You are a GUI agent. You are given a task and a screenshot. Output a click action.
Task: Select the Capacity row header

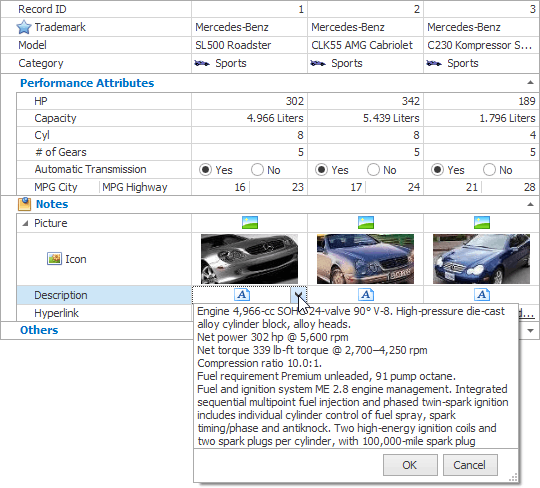104,118
